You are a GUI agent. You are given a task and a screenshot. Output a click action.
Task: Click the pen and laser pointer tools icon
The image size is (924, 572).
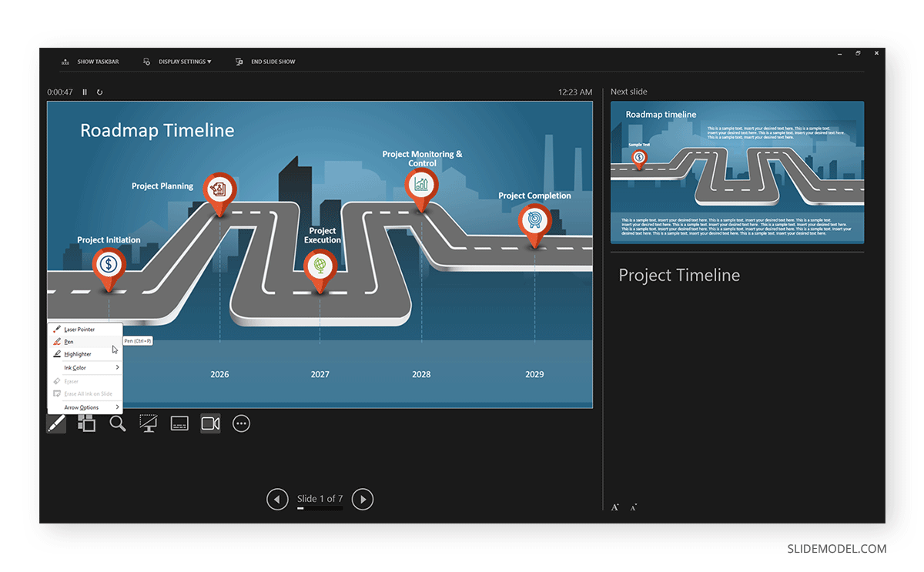click(x=56, y=423)
